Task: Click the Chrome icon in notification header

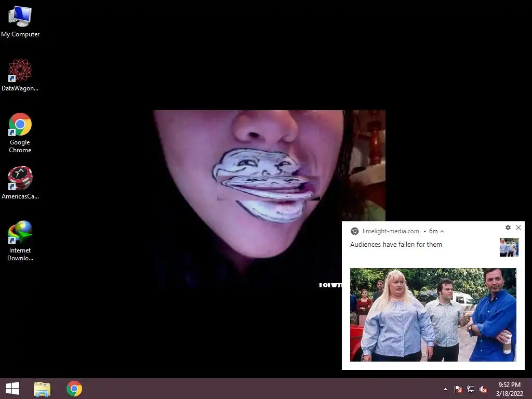Action: (354, 231)
